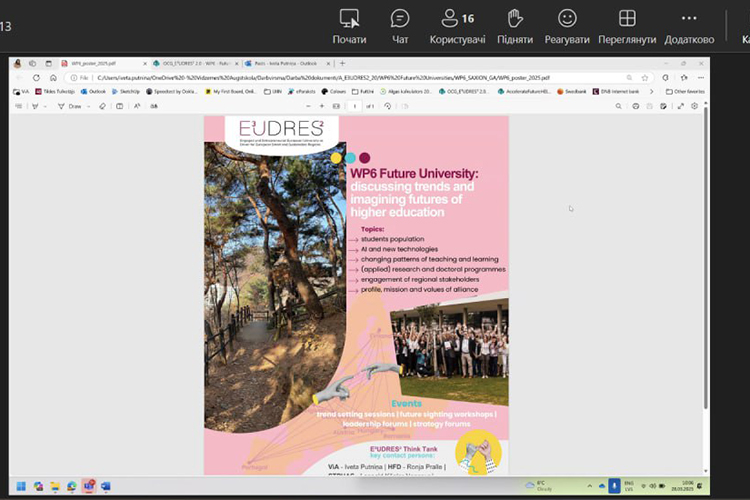Viewport: 750px width, 500px height.
Task: Open a new browser tab
Action: (342, 63)
